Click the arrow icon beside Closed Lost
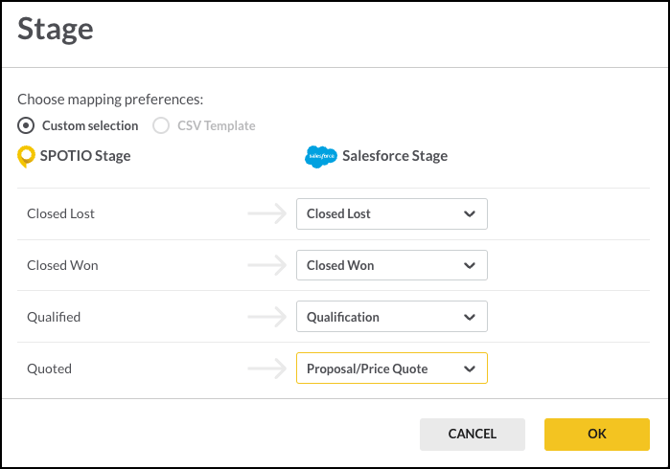The width and height of the screenshot is (670, 469). click(267, 213)
